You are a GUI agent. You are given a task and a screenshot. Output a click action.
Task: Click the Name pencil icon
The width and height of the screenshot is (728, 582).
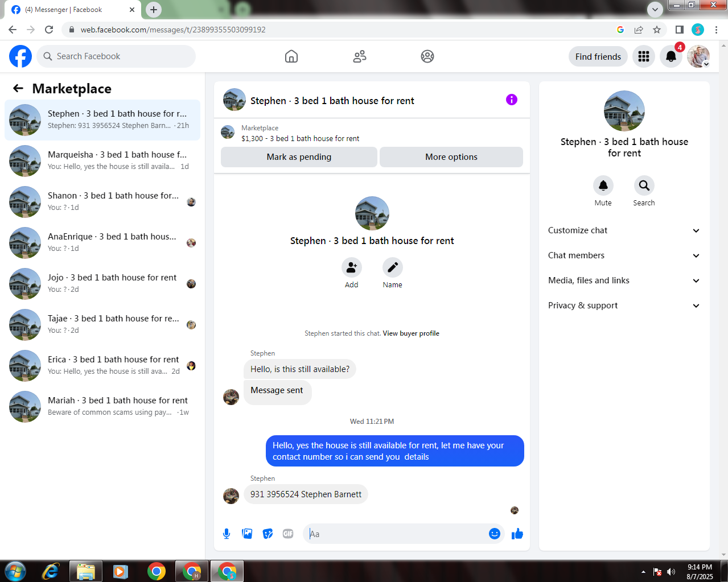point(393,267)
